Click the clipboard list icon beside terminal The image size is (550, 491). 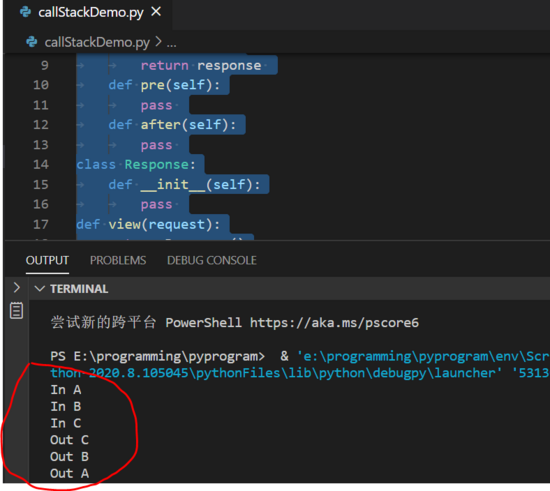pyautogui.click(x=16, y=310)
